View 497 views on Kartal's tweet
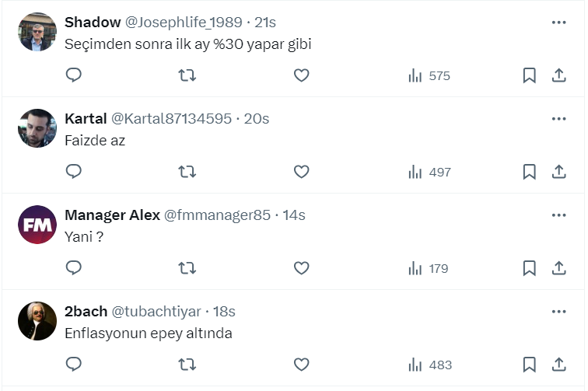This screenshot has width=588, height=391. coord(429,172)
